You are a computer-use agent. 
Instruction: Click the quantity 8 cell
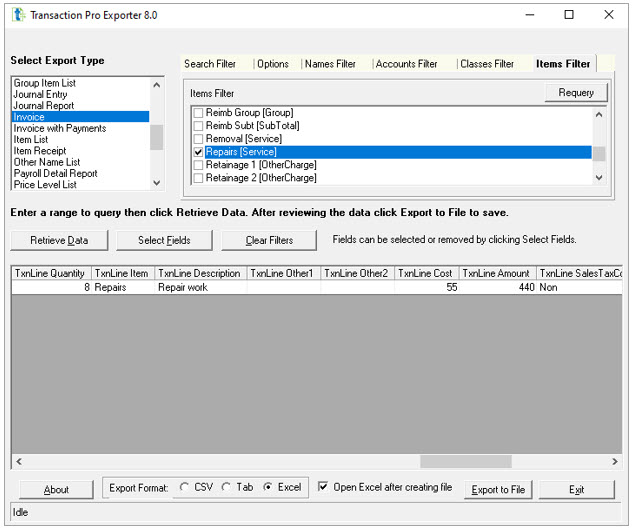point(51,287)
